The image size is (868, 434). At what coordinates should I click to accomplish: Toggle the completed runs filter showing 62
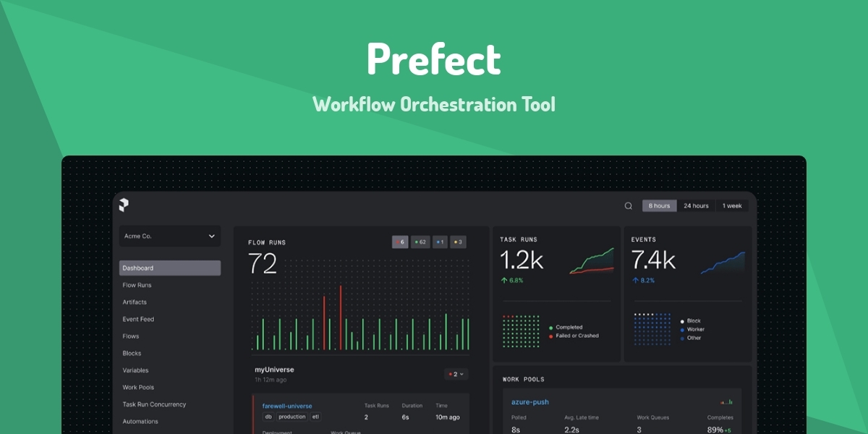420,242
